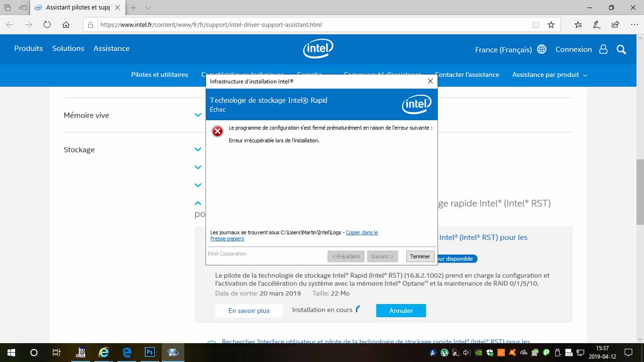Open the Assistance menu

[x=111, y=49]
